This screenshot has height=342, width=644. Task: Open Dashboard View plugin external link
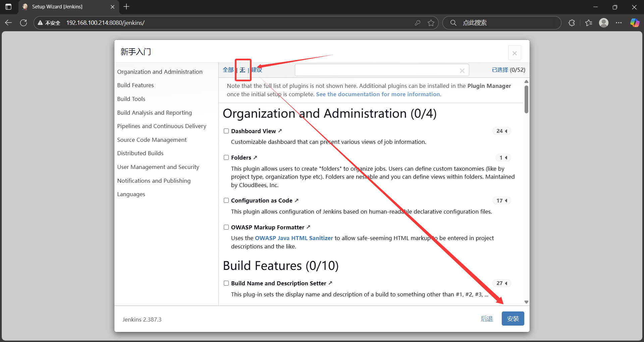[x=280, y=131]
